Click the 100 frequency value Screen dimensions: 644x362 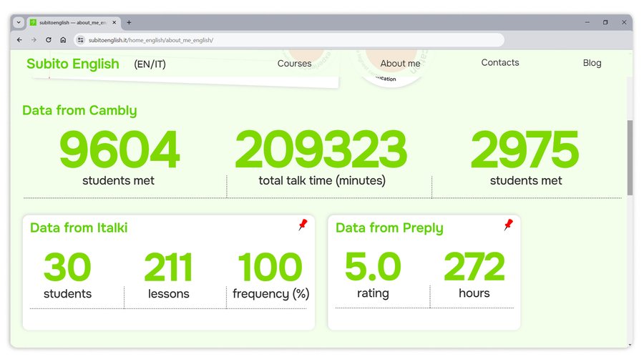[x=270, y=267]
